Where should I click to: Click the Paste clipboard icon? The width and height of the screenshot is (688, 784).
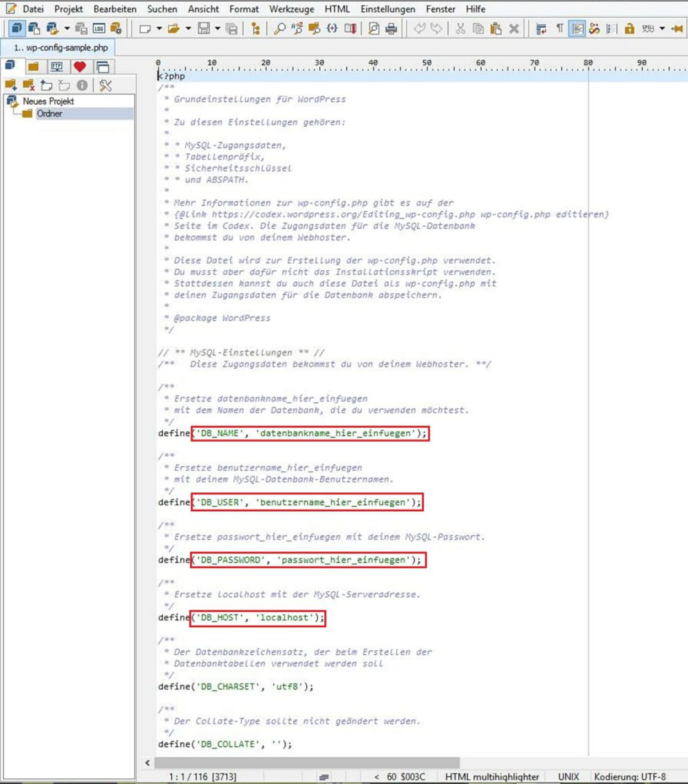tap(496, 28)
